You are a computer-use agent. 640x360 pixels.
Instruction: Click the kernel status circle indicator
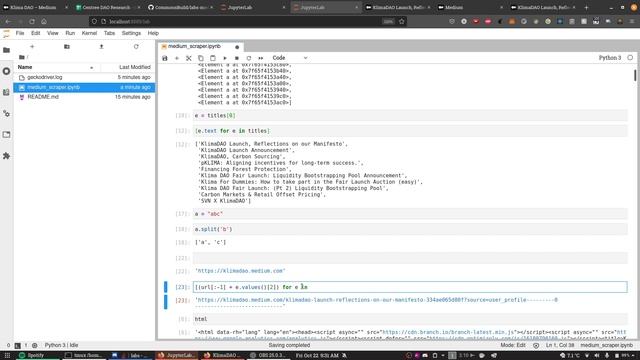point(630,58)
